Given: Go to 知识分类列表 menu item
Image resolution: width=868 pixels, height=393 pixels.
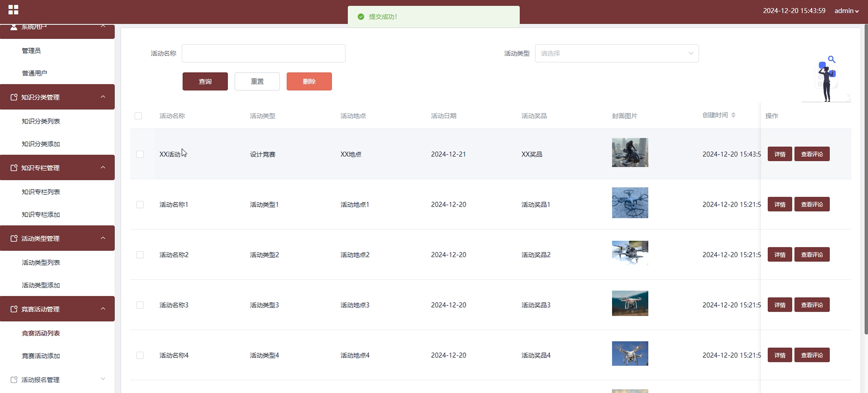Looking at the screenshot, I should [41, 121].
